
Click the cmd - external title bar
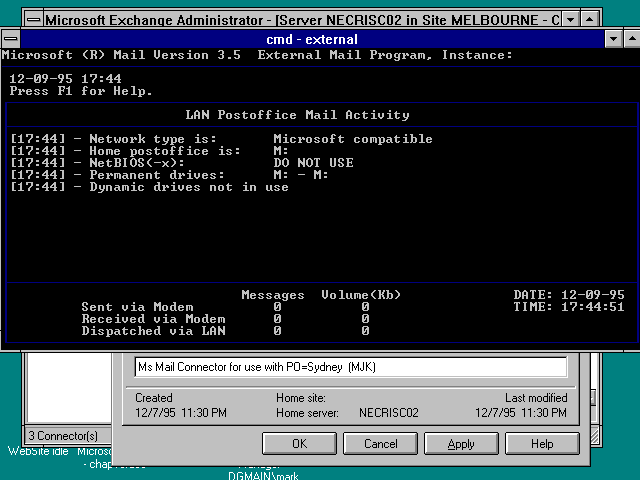coord(312,39)
